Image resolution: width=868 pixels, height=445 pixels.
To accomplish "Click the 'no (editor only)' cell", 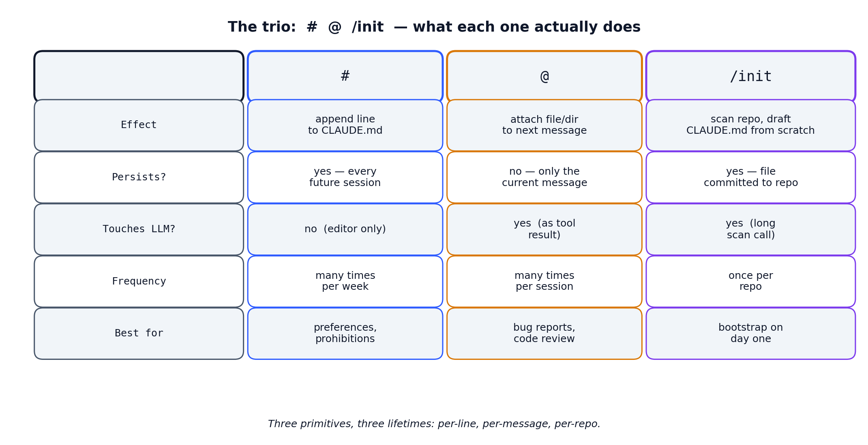I will tap(345, 229).
